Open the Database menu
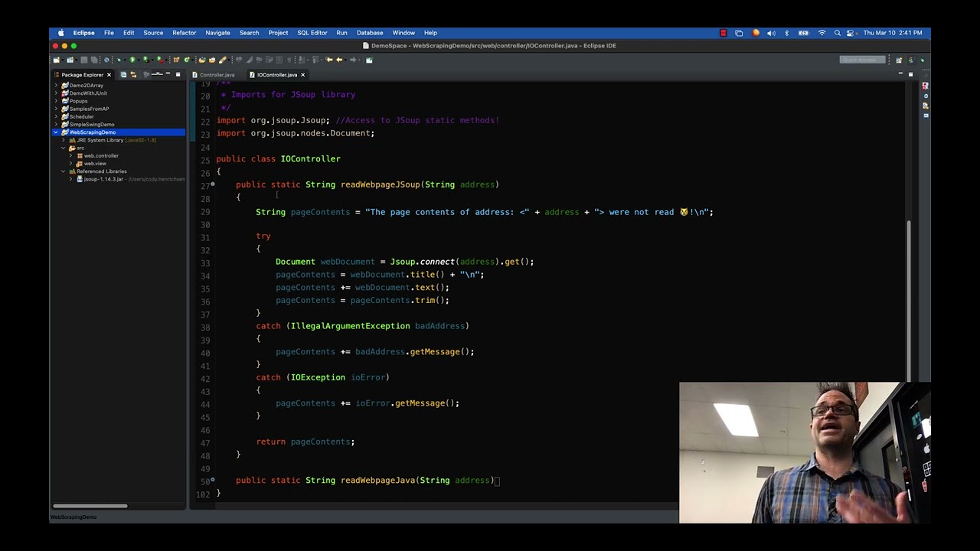This screenshot has width=980, height=551. 370,33
